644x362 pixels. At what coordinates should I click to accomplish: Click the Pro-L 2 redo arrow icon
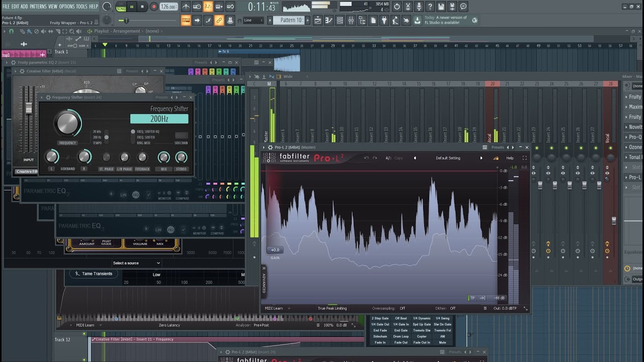click(375, 158)
